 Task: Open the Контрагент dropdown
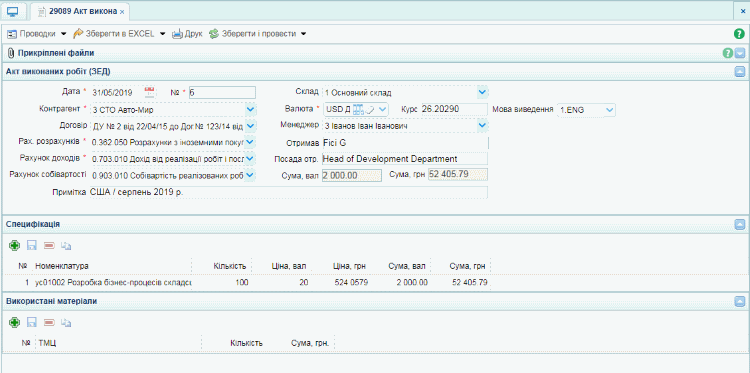pos(251,110)
